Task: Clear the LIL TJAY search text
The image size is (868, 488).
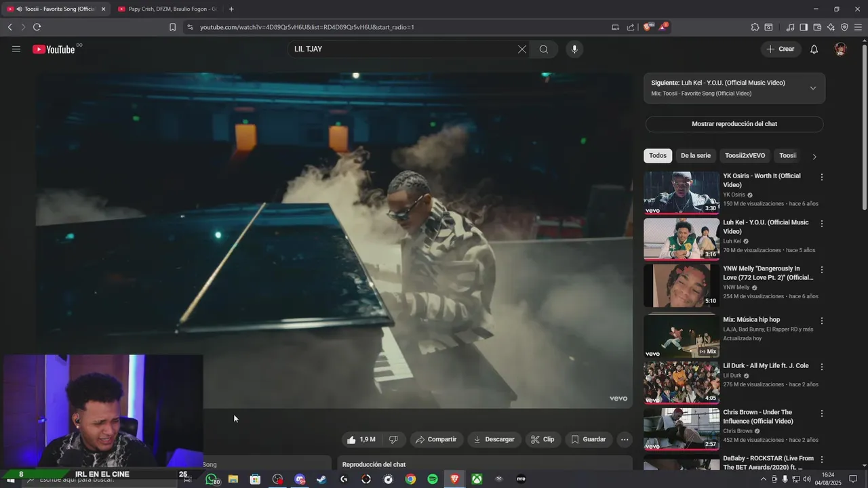Action: click(x=521, y=49)
